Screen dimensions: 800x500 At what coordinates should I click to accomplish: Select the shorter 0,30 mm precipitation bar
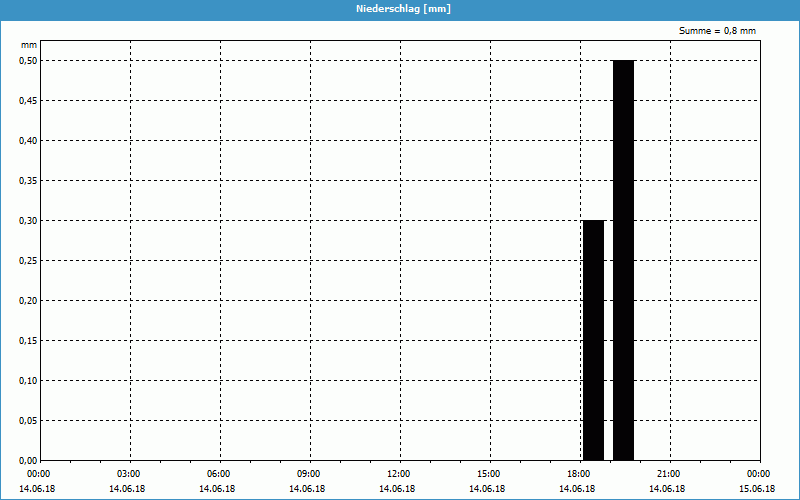[x=593, y=340]
